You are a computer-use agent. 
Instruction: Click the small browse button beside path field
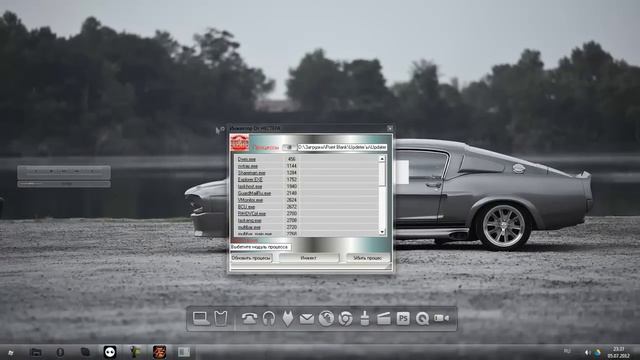coord(289,147)
